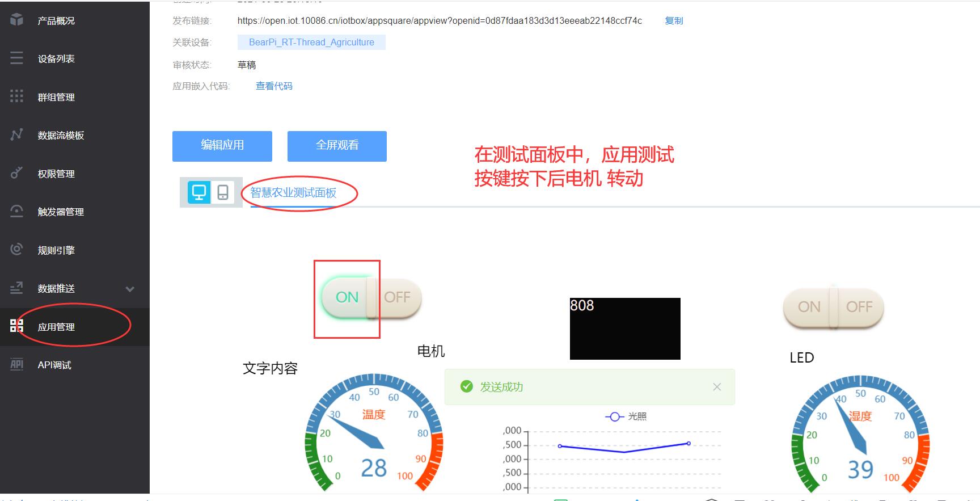Image resolution: width=980 pixels, height=501 pixels.
Task: Click the 数据流模板 graph icon
Action: tap(17, 134)
